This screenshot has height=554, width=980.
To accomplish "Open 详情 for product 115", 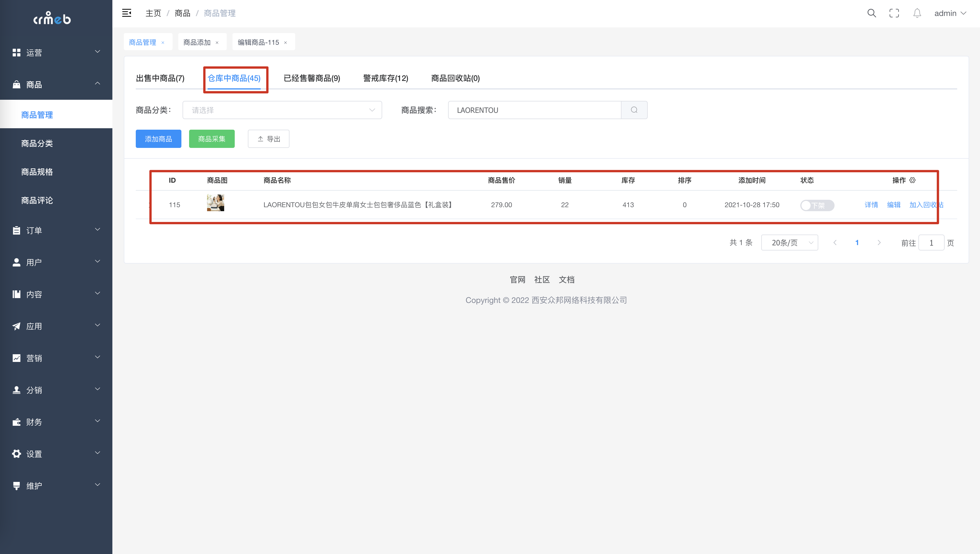I will 871,205.
